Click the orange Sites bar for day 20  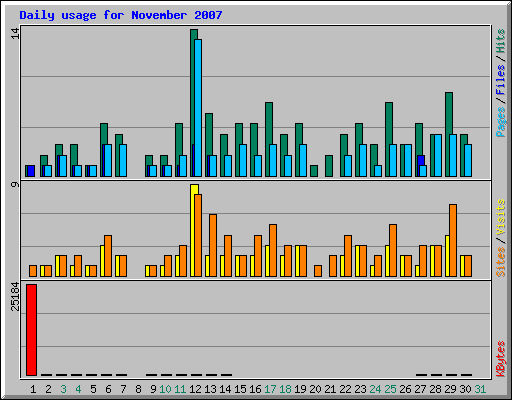[318, 271]
